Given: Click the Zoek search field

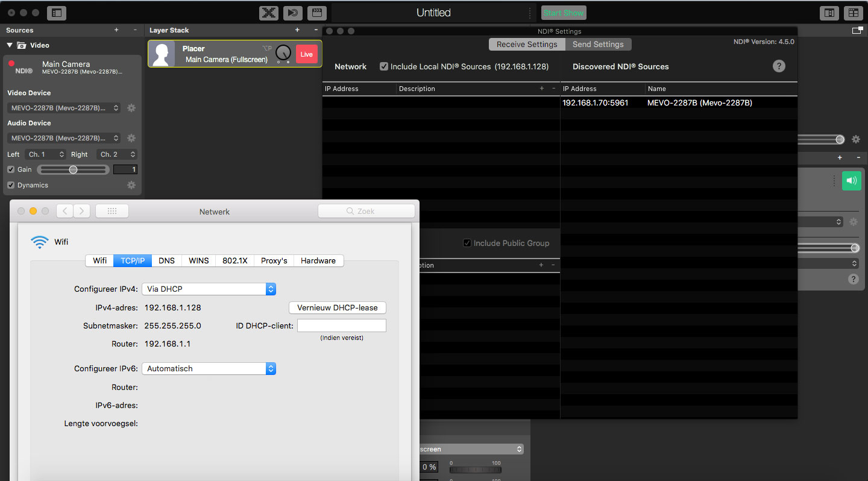Looking at the screenshot, I should [x=366, y=211].
